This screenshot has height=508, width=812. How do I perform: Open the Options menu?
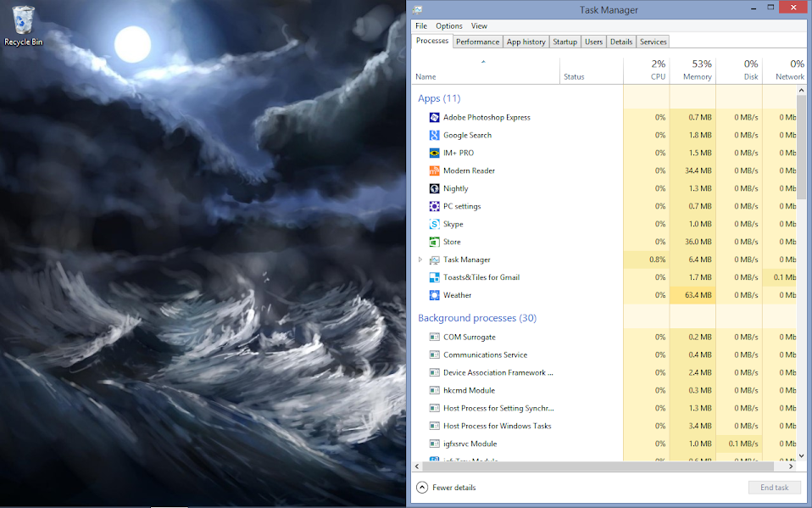449,26
